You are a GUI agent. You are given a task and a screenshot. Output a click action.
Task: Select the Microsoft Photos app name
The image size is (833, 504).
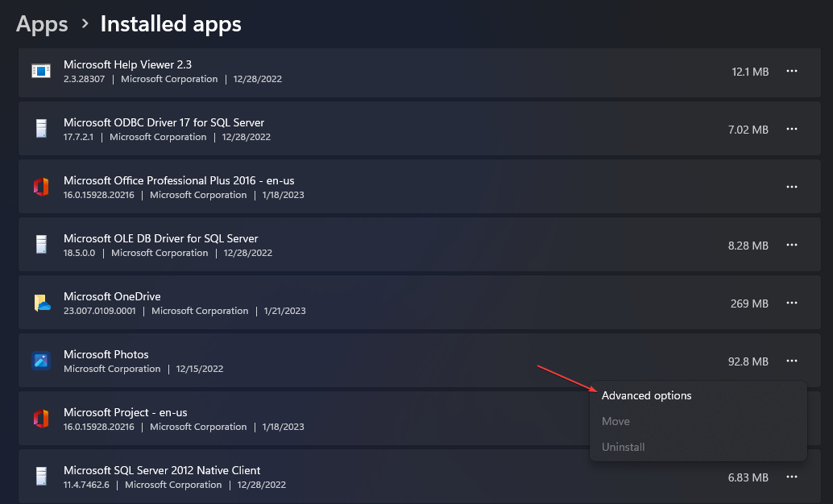[x=106, y=354]
